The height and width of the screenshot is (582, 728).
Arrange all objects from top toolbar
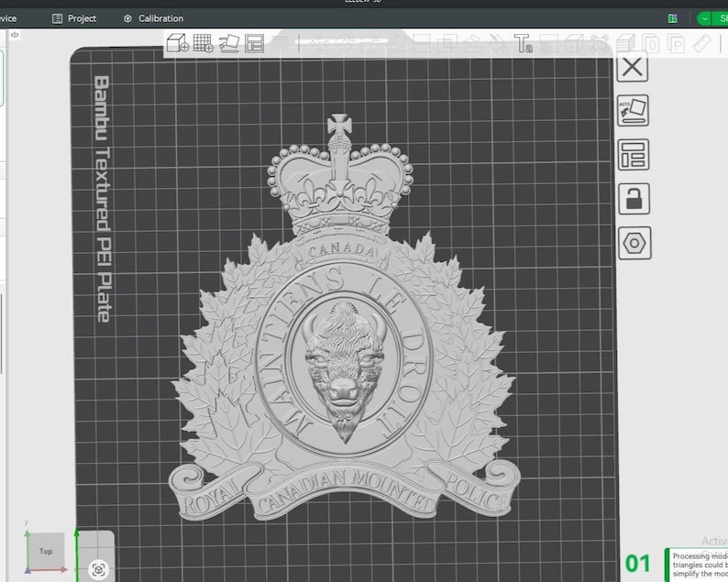(254, 43)
